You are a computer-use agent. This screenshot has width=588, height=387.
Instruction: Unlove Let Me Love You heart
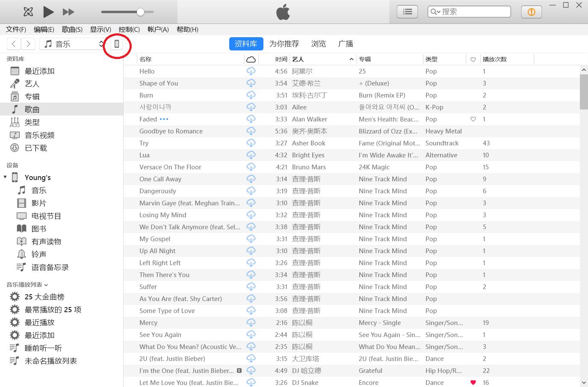pyautogui.click(x=473, y=382)
